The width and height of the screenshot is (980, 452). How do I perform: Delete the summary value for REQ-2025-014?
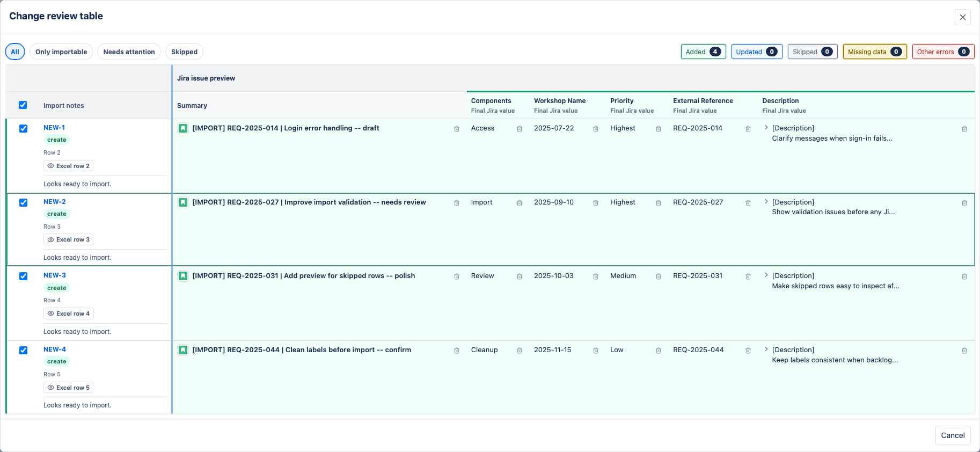pyautogui.click(x=457, y=129)
